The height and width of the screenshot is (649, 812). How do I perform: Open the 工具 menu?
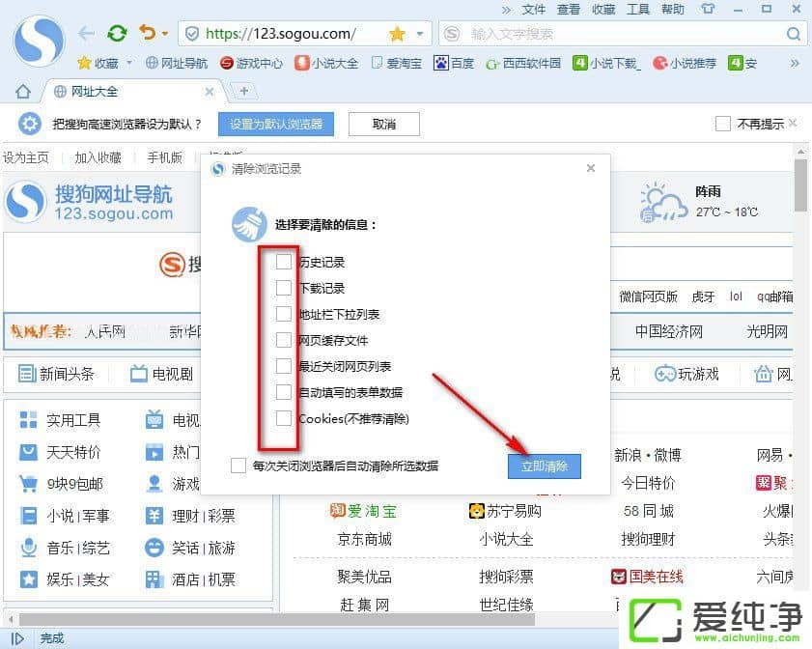[x=638, y=10]
